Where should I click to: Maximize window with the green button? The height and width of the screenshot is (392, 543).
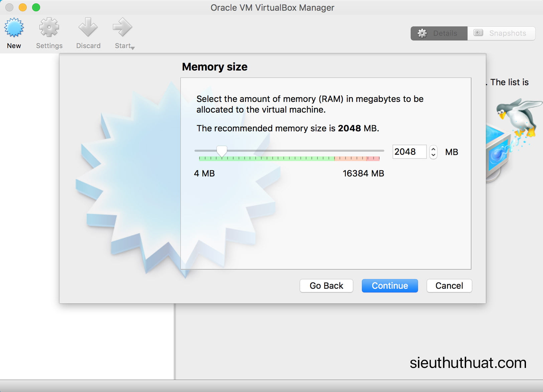tap(36, 7)
